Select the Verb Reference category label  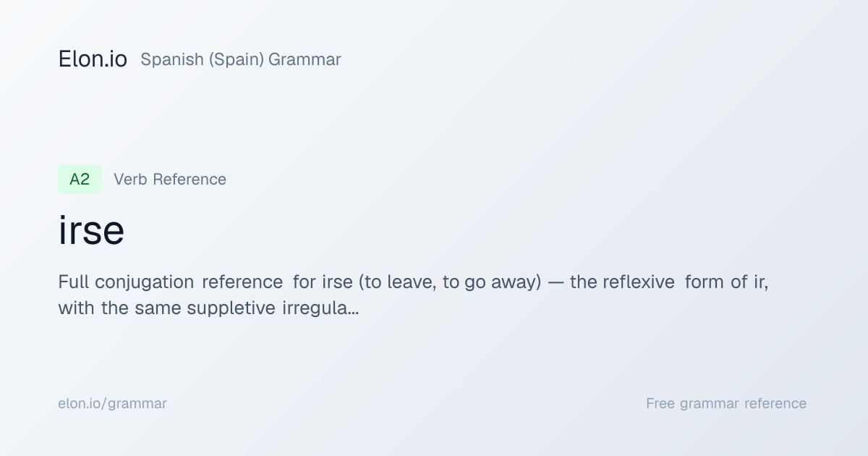[x=170, y=180]
